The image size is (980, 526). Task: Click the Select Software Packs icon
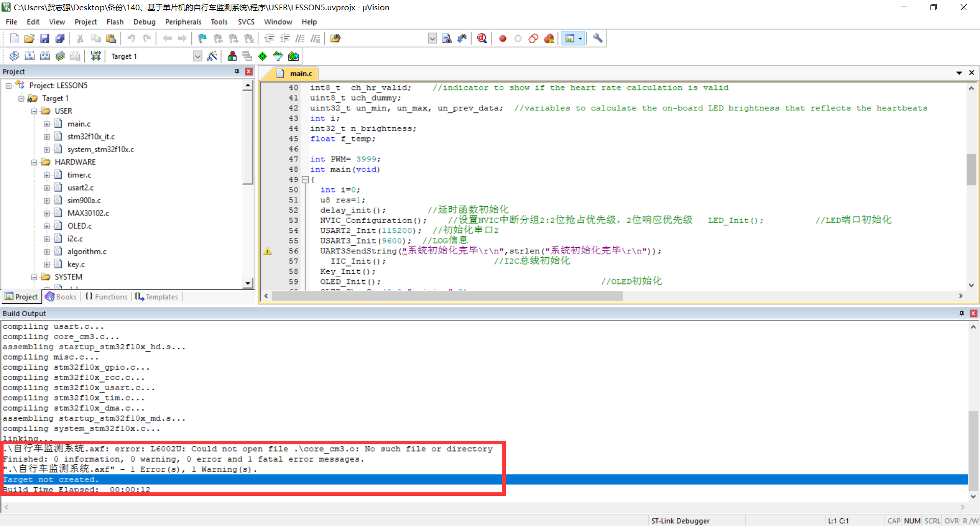278,56
